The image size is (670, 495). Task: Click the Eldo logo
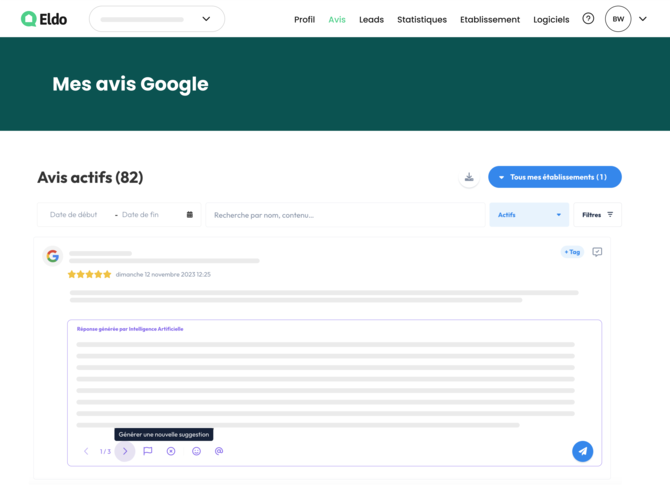point(44,19)
